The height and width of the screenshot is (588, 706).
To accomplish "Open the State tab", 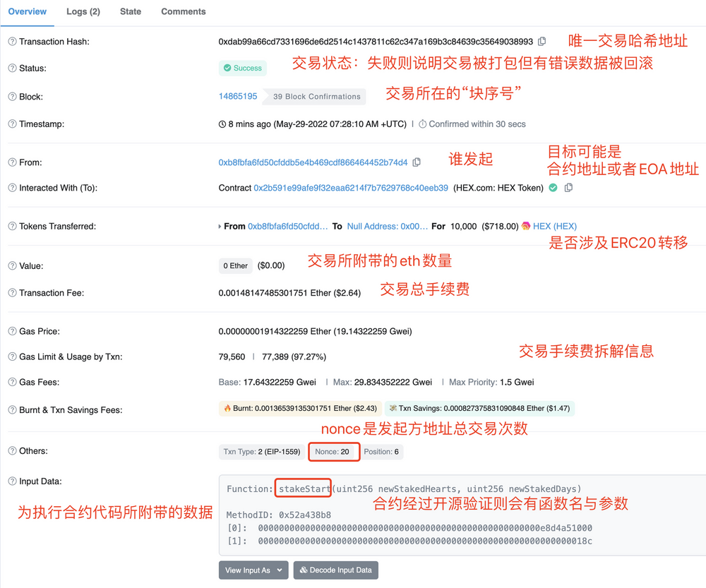I will click(131, 12).
